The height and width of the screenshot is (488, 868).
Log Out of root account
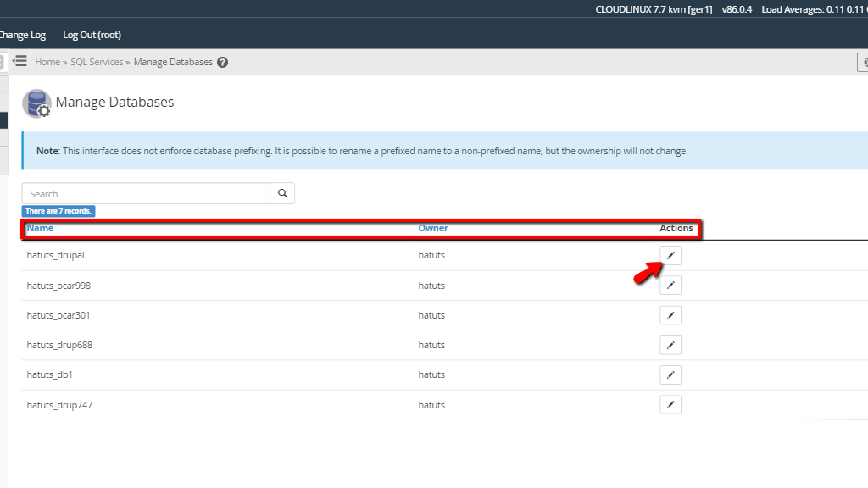[92, 35]
